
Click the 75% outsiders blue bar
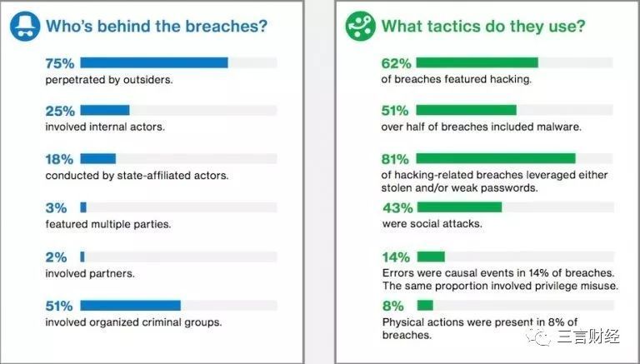click(x=154, y=62)
